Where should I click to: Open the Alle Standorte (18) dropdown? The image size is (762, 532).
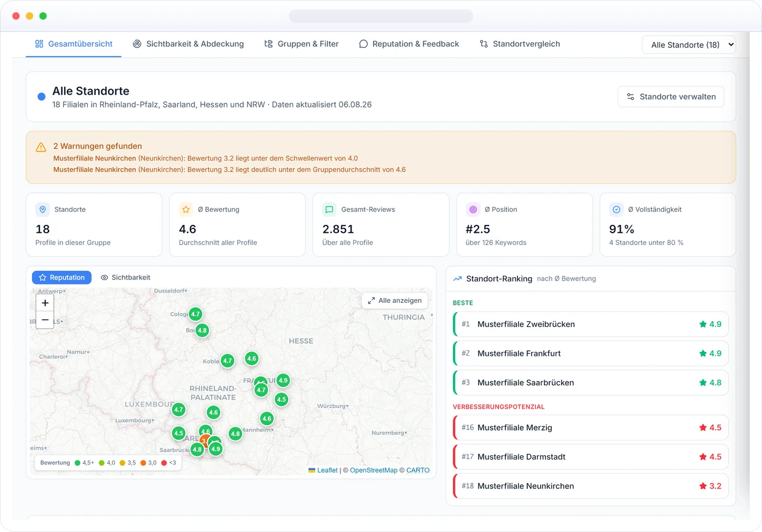(689, 44)
